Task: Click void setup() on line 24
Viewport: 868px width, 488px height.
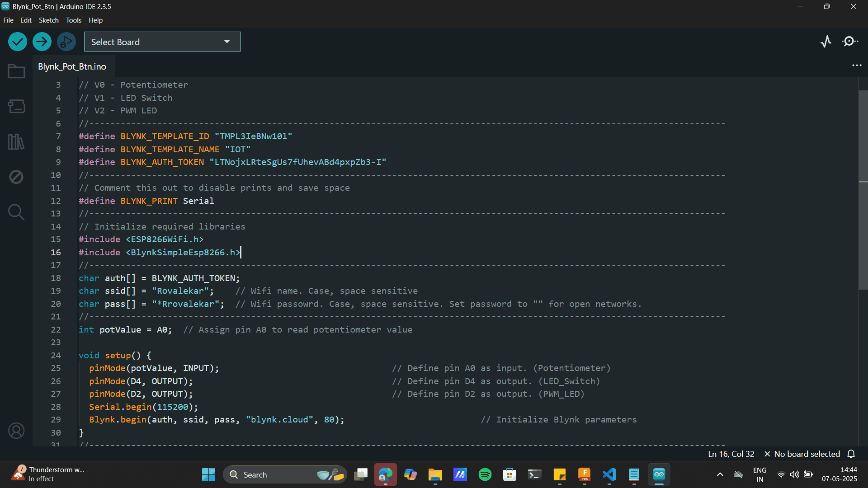Action: coord(115,355)
